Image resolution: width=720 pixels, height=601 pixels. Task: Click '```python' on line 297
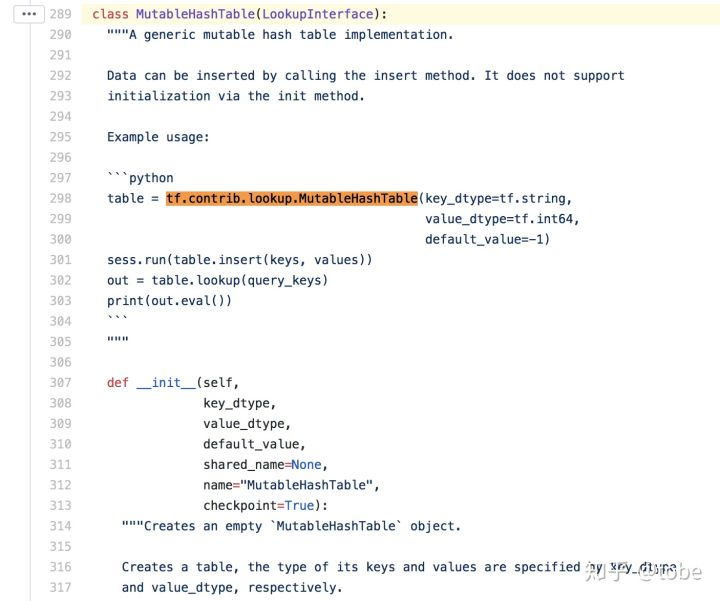click(x=140, y=178)
